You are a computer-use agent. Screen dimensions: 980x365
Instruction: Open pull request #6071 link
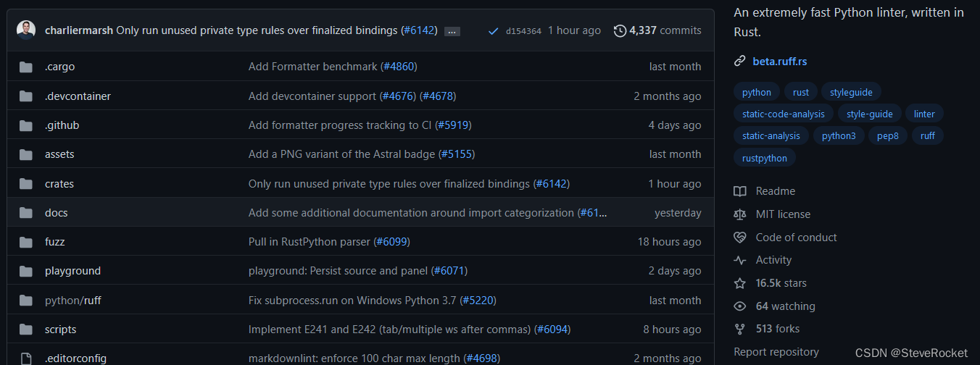(x=449, y=271)
